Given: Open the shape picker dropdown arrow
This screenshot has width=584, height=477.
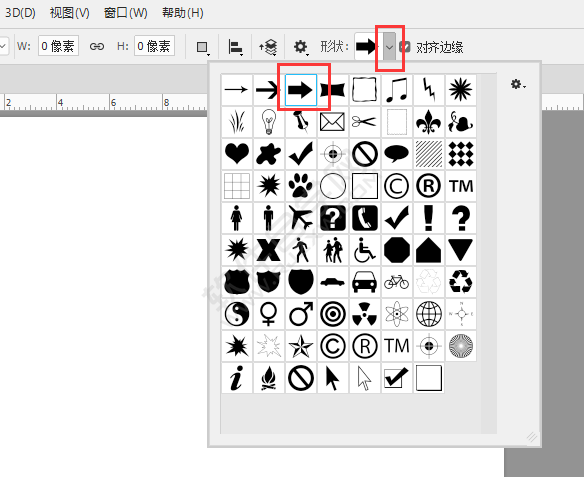Looking at the screenshot, I should 390,47.
